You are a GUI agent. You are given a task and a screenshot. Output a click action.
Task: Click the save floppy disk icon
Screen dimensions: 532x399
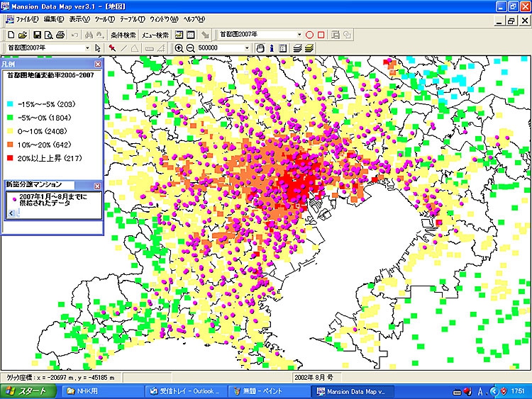[x=36, y=34]
